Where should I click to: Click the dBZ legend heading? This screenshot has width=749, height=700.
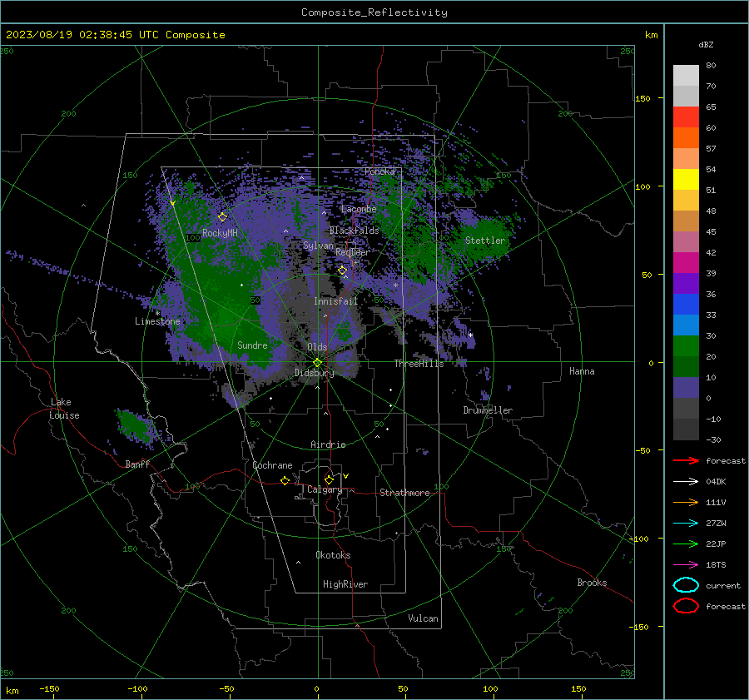(706, 44)
